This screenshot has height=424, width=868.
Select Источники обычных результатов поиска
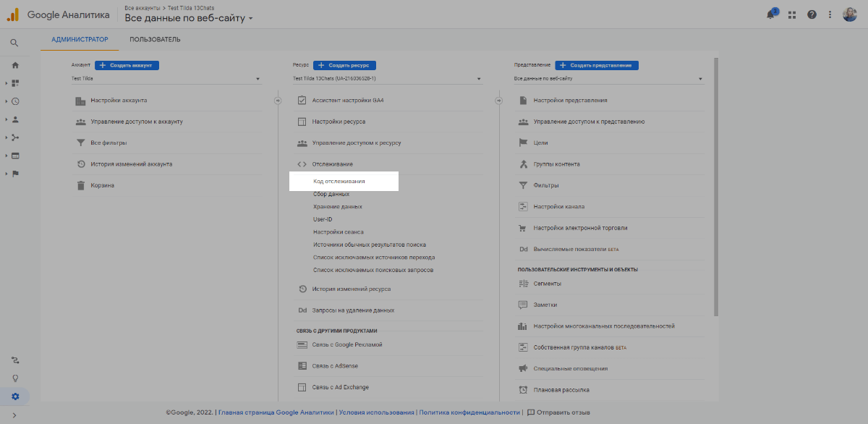(370, 245)
